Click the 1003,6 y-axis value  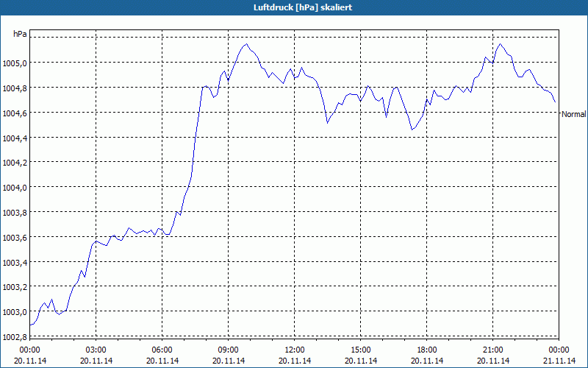(15, 237)
